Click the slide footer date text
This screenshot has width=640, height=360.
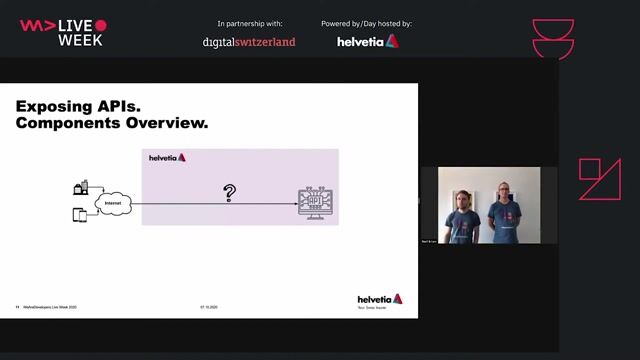tap(209, 307)
